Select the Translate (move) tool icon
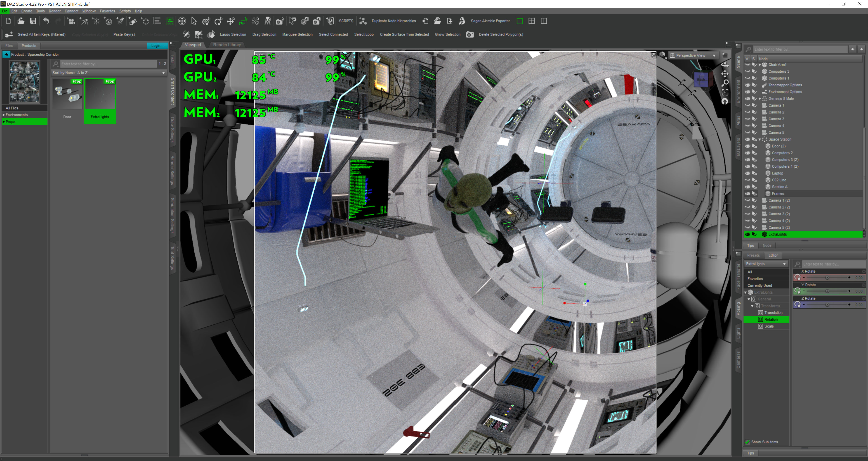The width and height of the screenshot is (868, 461). [x=231, y=21]
